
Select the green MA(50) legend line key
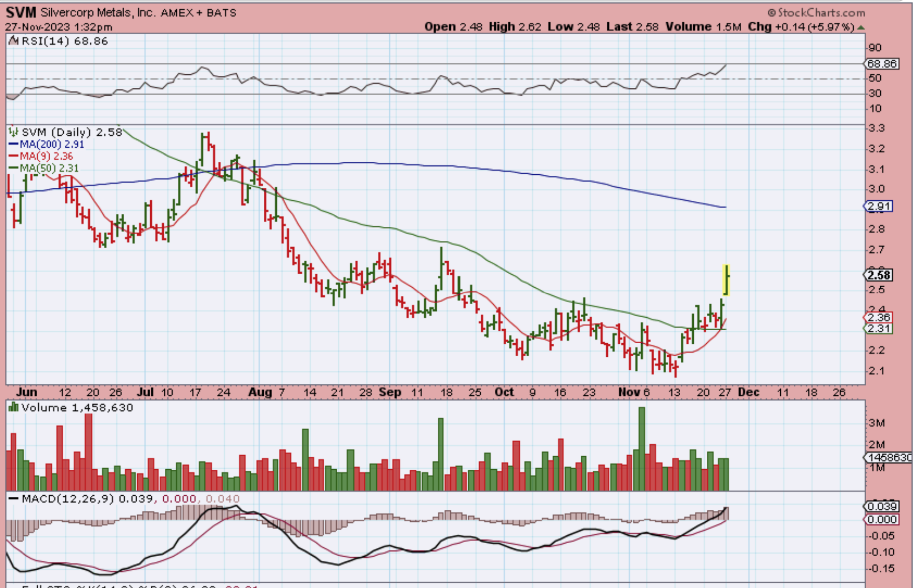(x=14, y=168)
